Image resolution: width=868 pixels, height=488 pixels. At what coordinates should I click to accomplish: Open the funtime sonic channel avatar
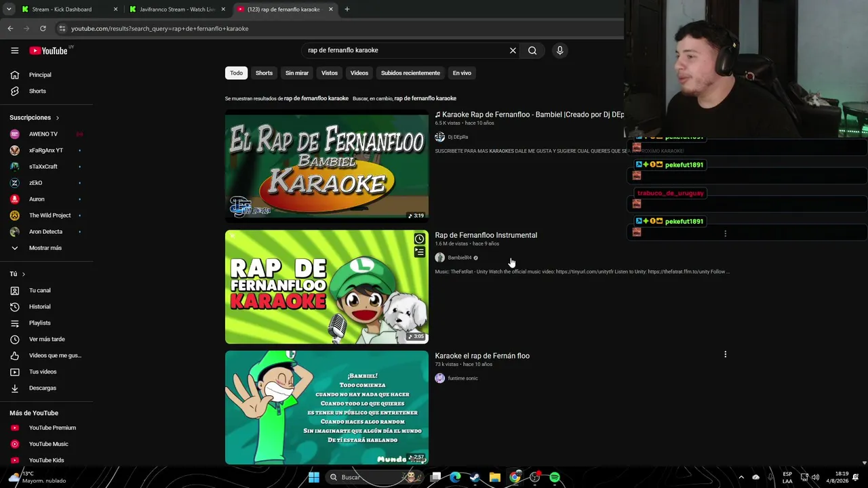click(439, 378)
